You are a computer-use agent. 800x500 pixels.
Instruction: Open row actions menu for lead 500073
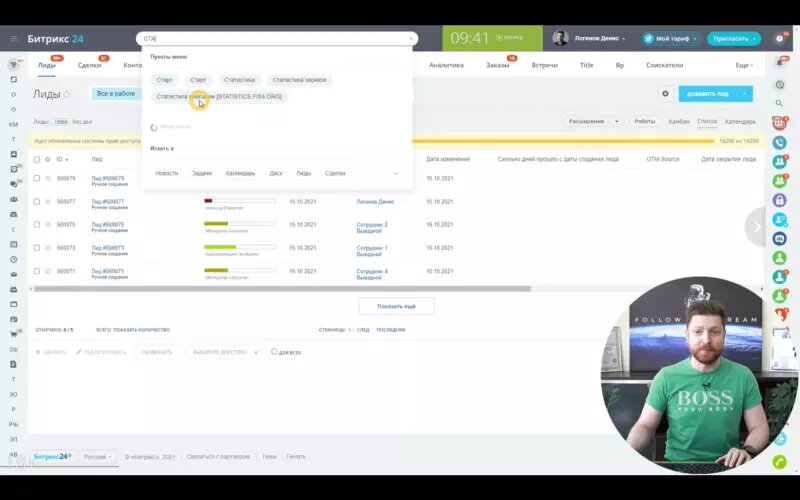point(48,248)
